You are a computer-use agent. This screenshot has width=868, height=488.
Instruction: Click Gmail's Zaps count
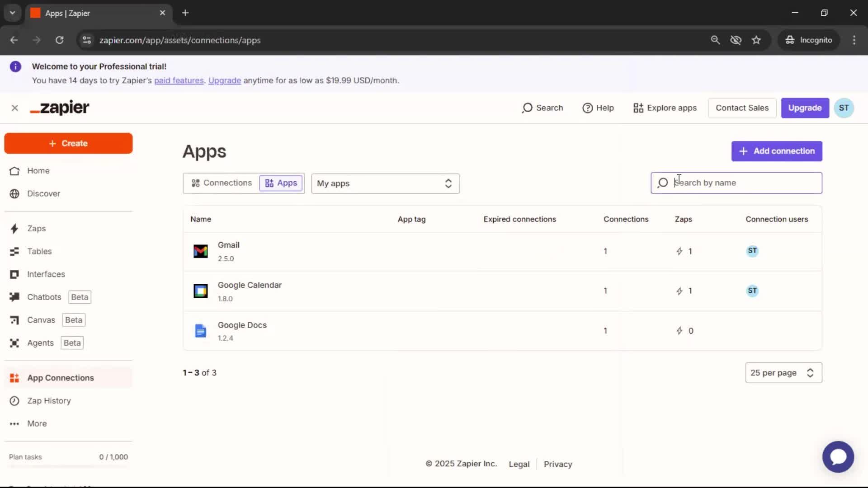click(x=684, y=251)
